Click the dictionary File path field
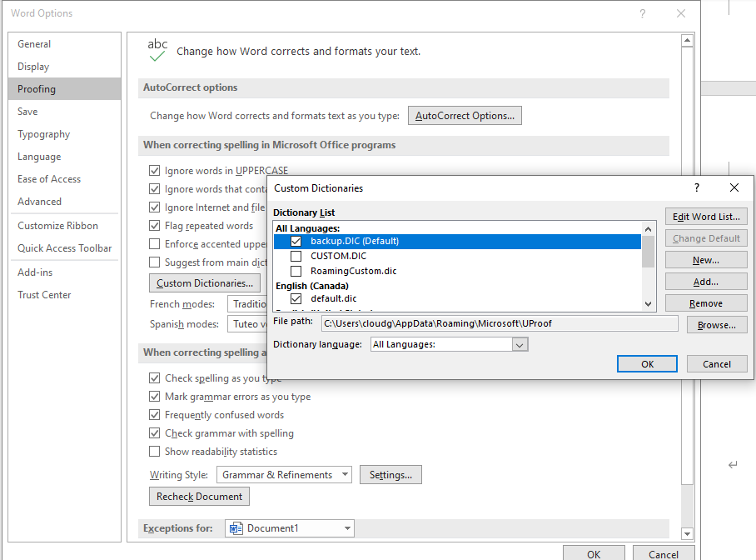This screenshot has height=560, width=756. click(x=500, y=323)
